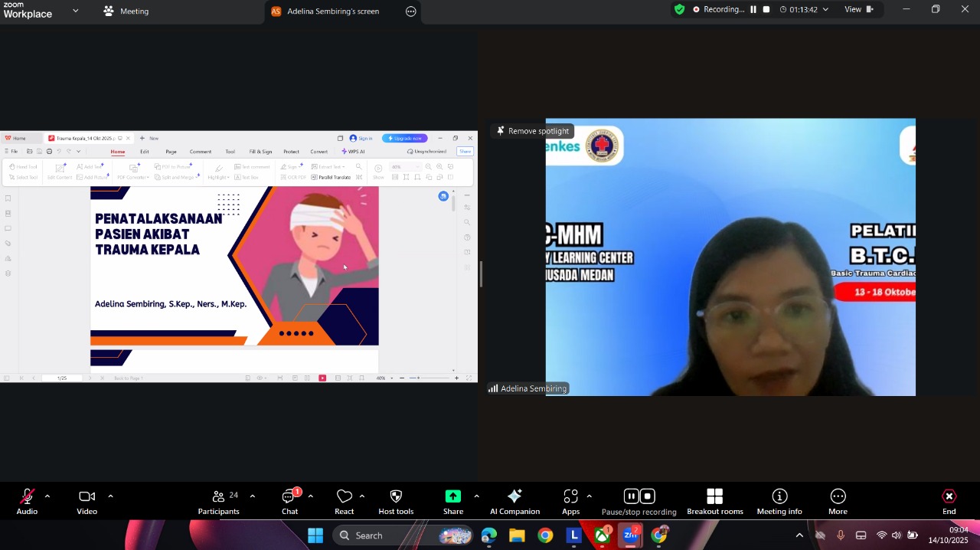
Task: Open Host tools shield icon
Action: [396, 502]
